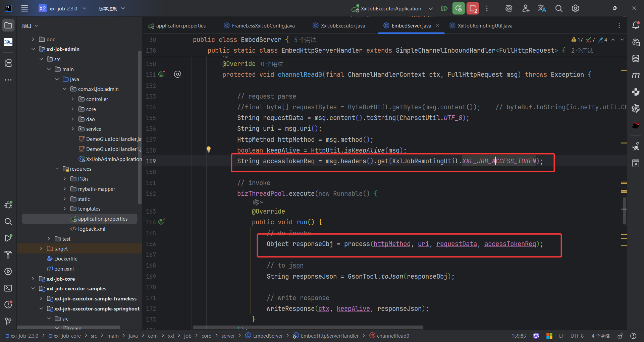Open the 项目 view dropdown
This screenshot has width=644, height=342.
tap(30, 26)
